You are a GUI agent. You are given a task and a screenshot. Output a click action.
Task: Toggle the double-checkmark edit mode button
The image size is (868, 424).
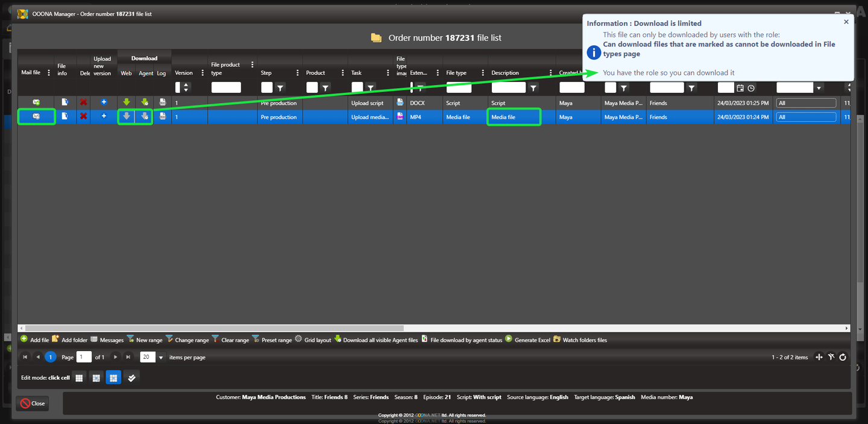coord(132,378)
